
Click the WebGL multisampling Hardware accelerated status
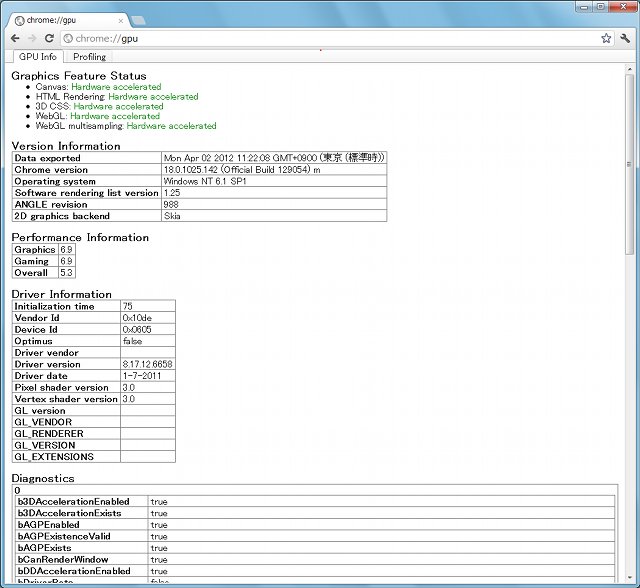pos(171,126)
